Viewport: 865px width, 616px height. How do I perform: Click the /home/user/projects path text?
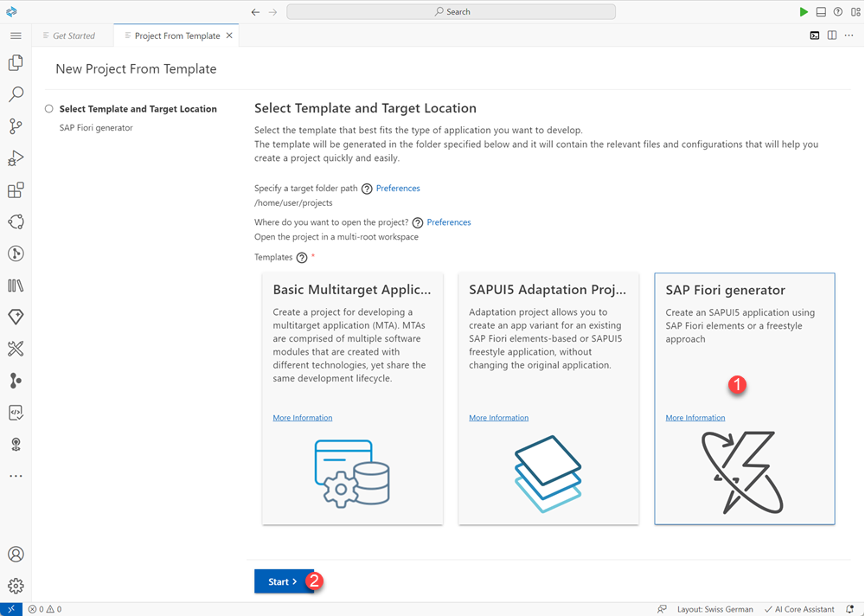point(293,202)
